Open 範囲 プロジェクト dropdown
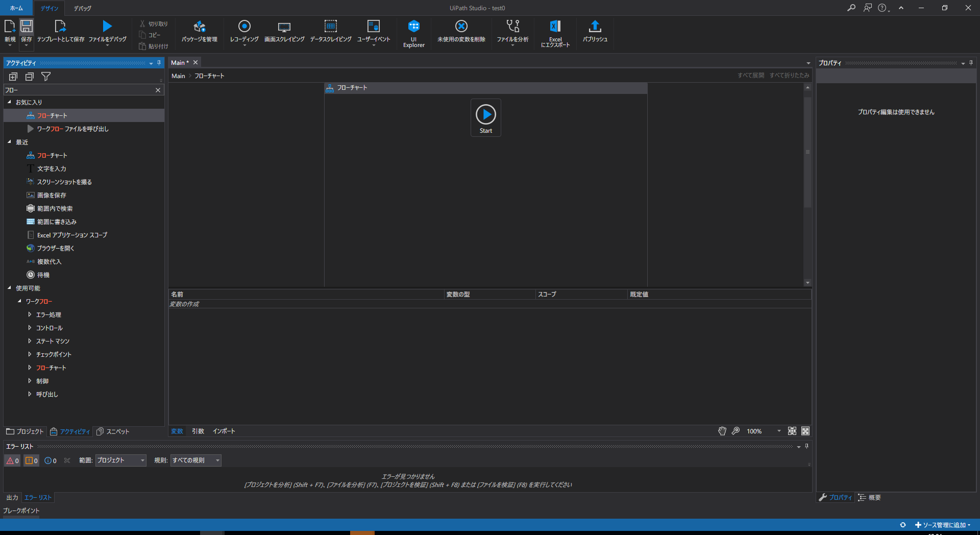 coord(121,460)
